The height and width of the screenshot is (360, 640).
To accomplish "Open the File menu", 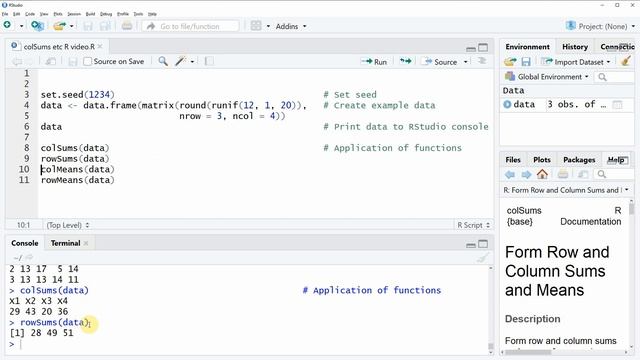I will coord(5,14).
